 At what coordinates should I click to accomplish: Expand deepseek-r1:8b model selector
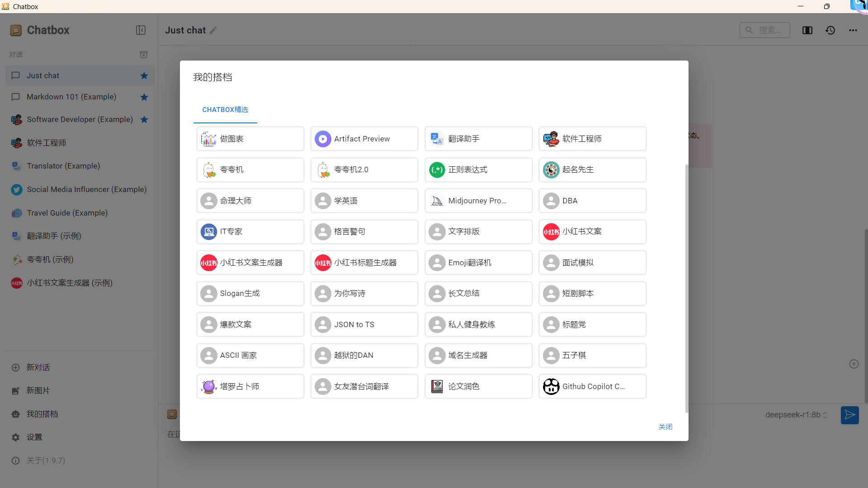pyautogui.click(x=799, y=414)
